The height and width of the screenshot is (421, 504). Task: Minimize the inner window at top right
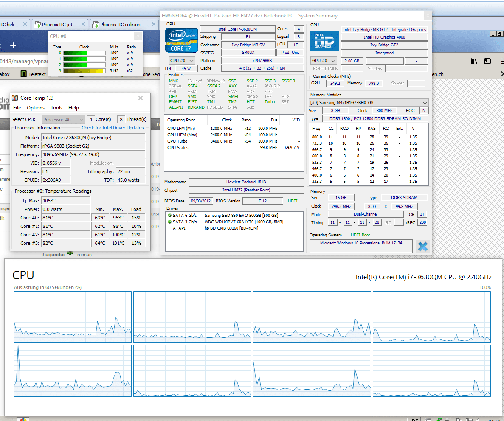493,34
